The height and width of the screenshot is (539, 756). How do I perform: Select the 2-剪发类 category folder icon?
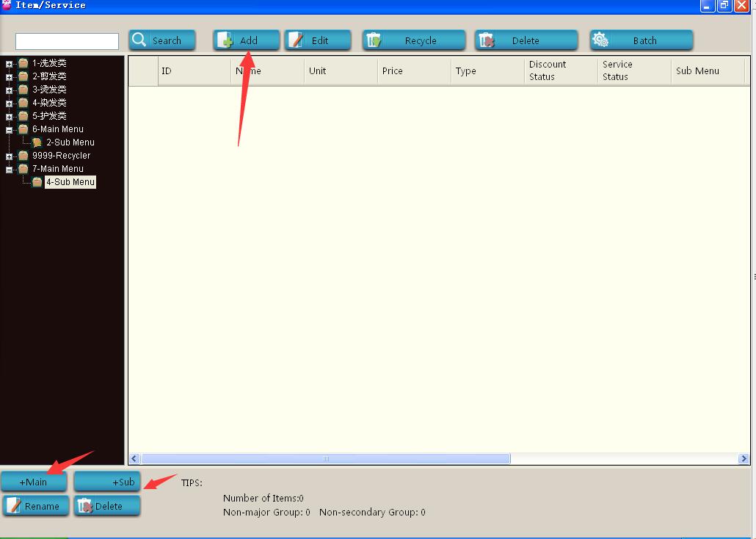pyautogui.click(x=23, y=76)
